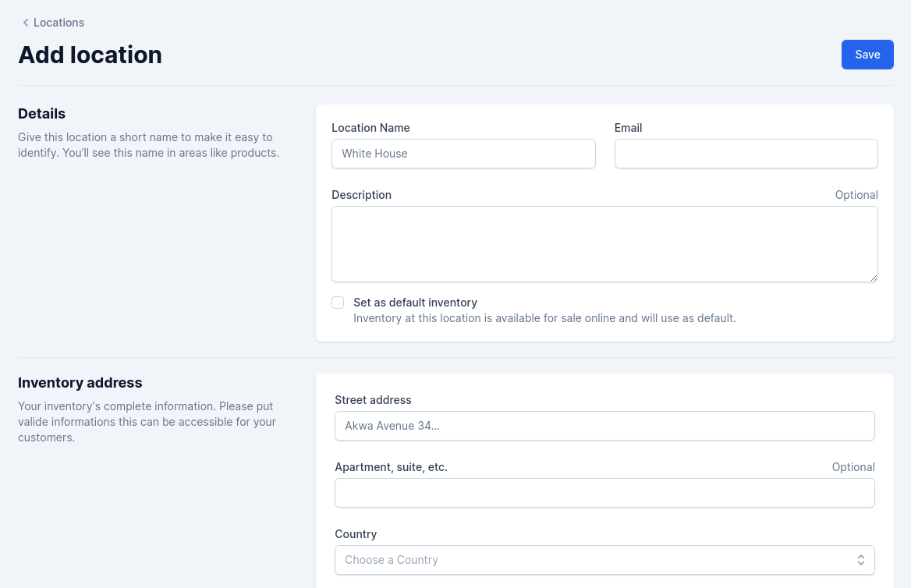Click the 'Optional' hint beside Description
Viewport: 911px width, 588px height.
coord(856,195)
